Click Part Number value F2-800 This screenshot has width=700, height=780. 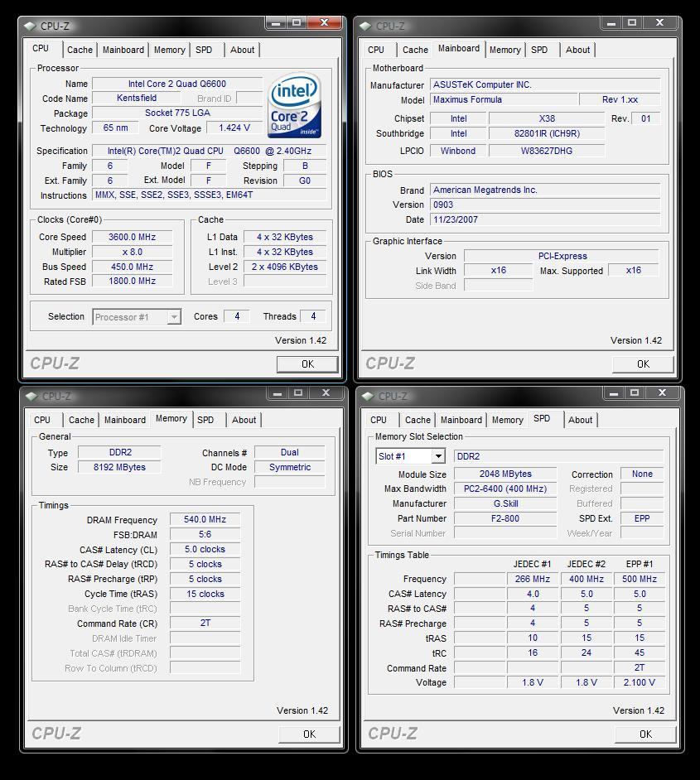coord(505,518)
